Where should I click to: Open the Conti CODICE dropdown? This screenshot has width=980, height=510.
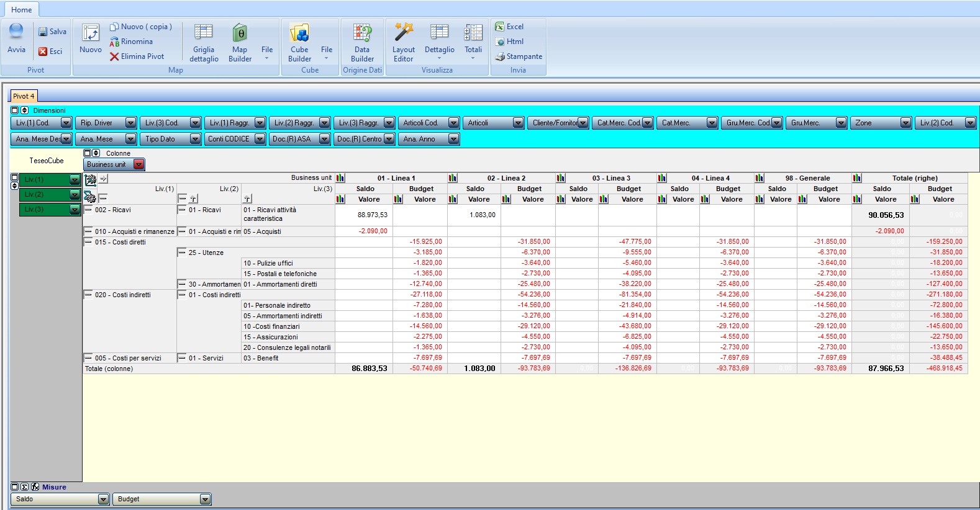tap(260, 139)
